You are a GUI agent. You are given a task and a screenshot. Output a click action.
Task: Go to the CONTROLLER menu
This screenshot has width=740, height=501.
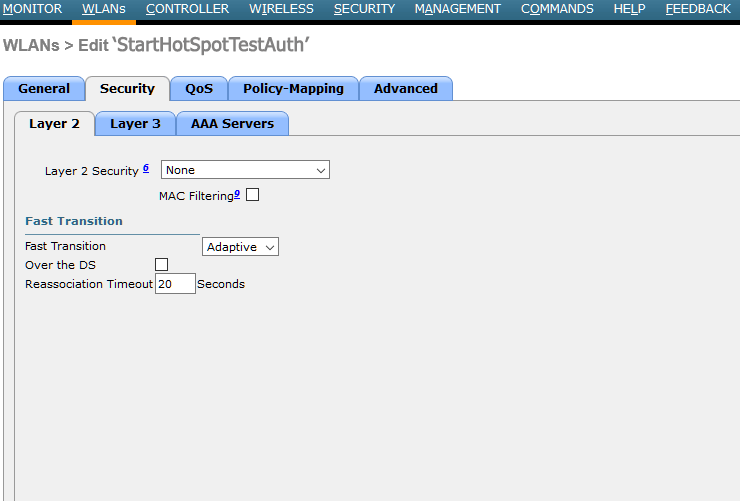(187, 9)
